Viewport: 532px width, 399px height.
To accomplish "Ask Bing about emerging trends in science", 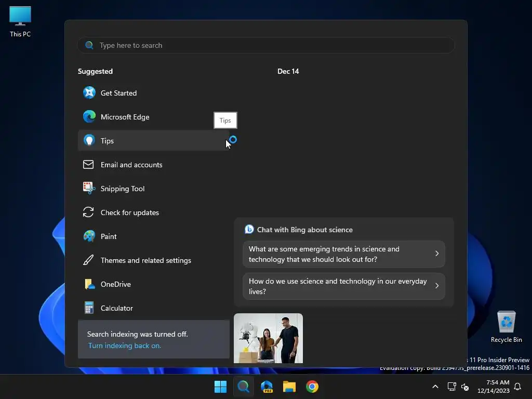I will point(344,254).
